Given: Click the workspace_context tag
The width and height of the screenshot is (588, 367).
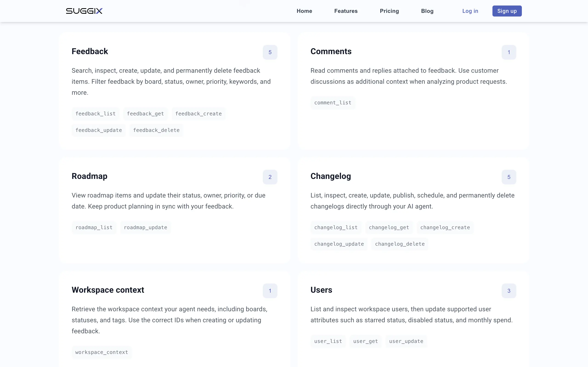Looking at the screenshot, I should [102, 352].
